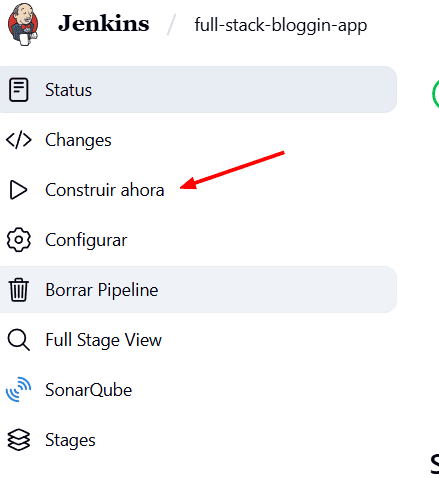Click the Changes code brackets icon
This screenshot has height=478, width=439.
pyautogui.click(x=19, y=140)
